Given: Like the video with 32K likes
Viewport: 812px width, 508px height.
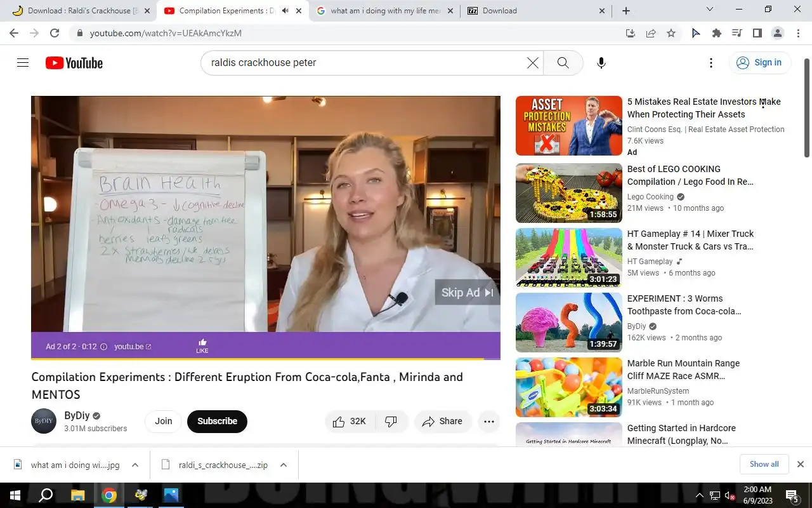Looking at the screenshot, I should click(x=350, y=421).
